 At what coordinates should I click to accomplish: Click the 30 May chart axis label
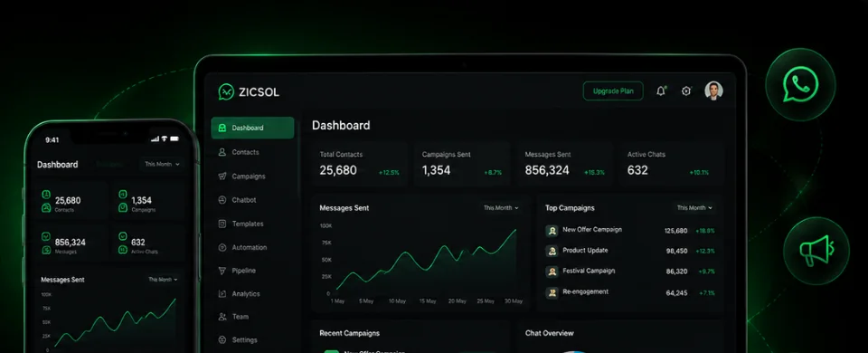coord(514,301)
